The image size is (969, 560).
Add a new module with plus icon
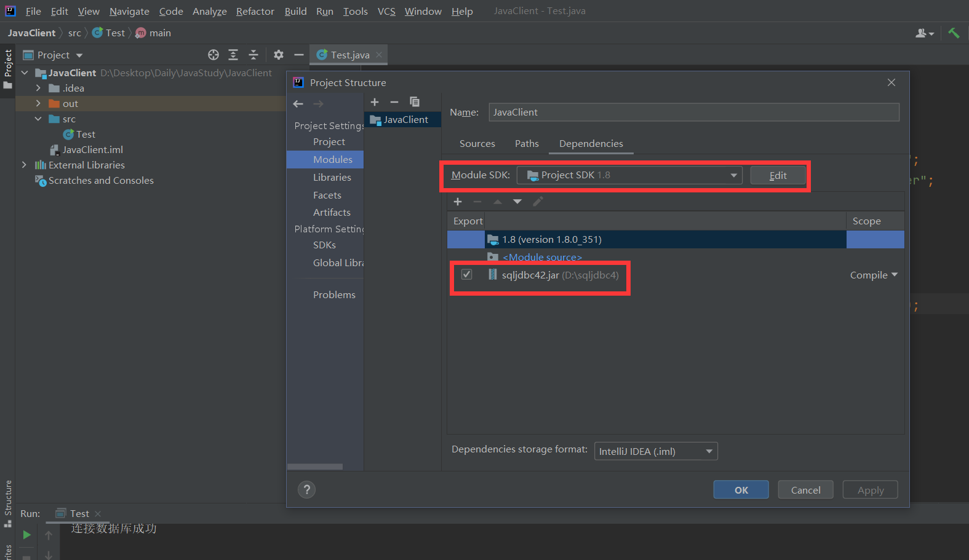(375, 102)
